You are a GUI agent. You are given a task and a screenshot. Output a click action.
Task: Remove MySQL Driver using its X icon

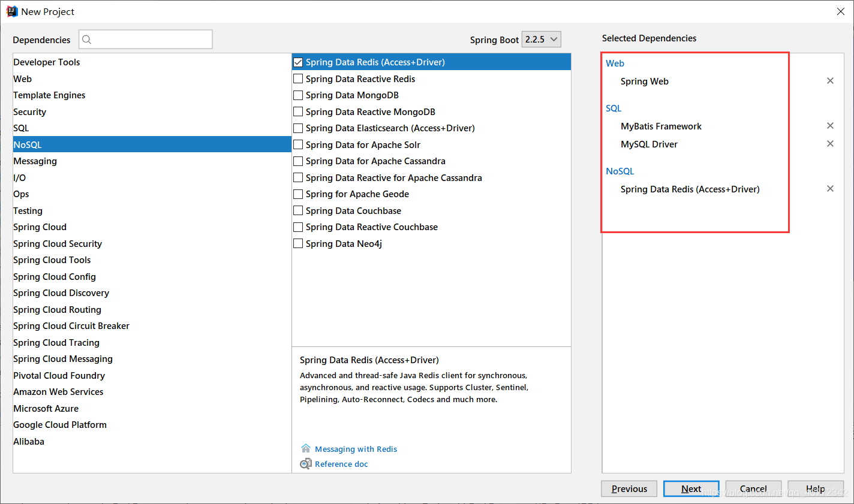point(830,144)
